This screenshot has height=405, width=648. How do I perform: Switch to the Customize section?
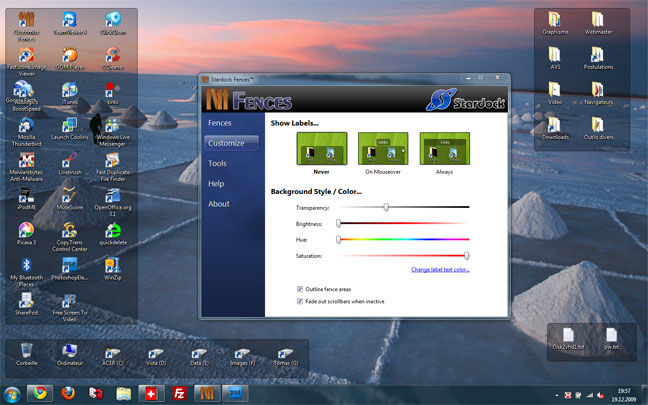tap(231, 143)
